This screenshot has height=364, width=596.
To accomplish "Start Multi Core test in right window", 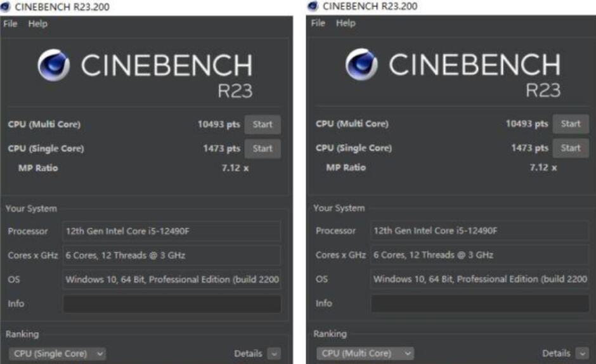I will (x=571, y=124).
